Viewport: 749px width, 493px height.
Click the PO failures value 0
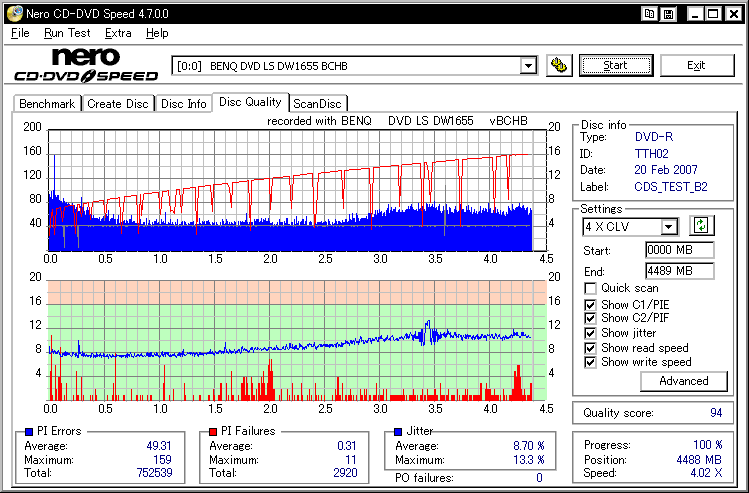(x=539, y=478)
